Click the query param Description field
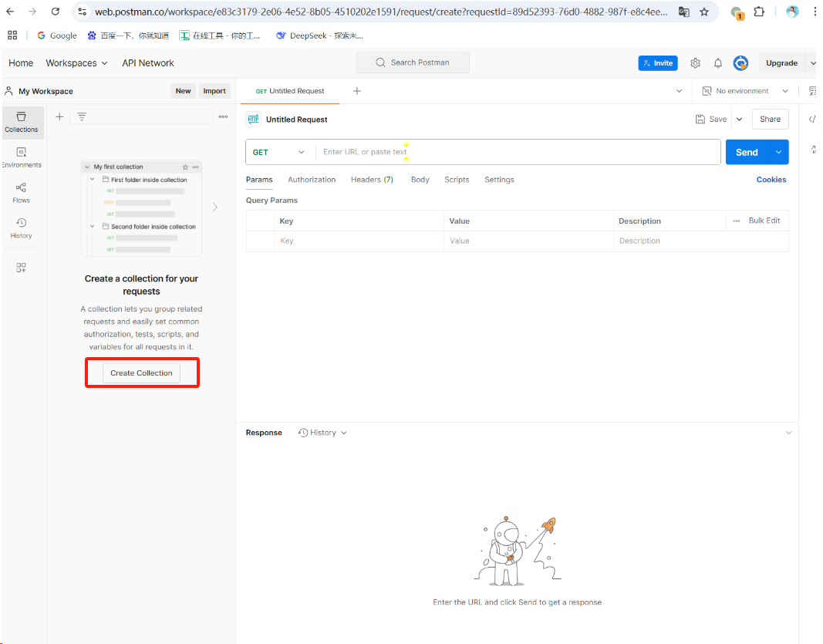This screenshot has width=823, height=644. coord(700,241)
